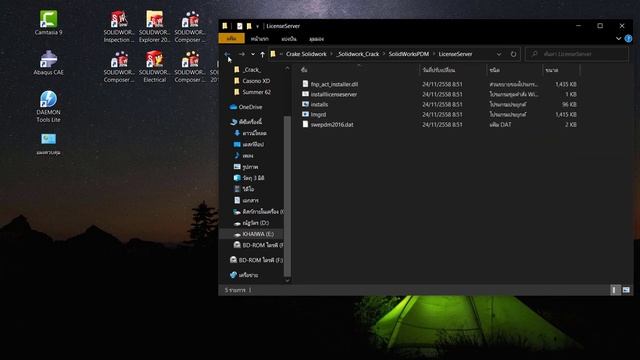640x360 pixels.
Task: Open the recent locations dropdown arrow
Action: [x=253, y=54]
